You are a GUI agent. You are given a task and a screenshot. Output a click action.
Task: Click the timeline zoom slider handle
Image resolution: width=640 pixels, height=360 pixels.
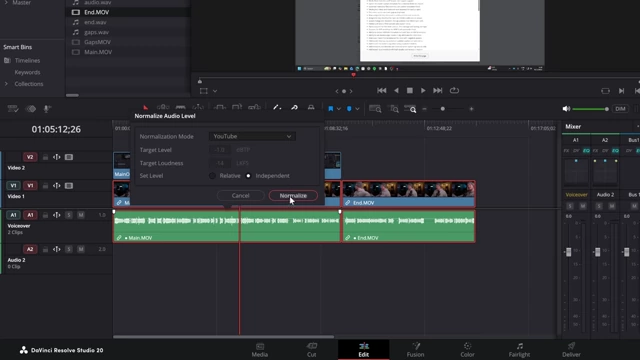[x=442, y=109]
